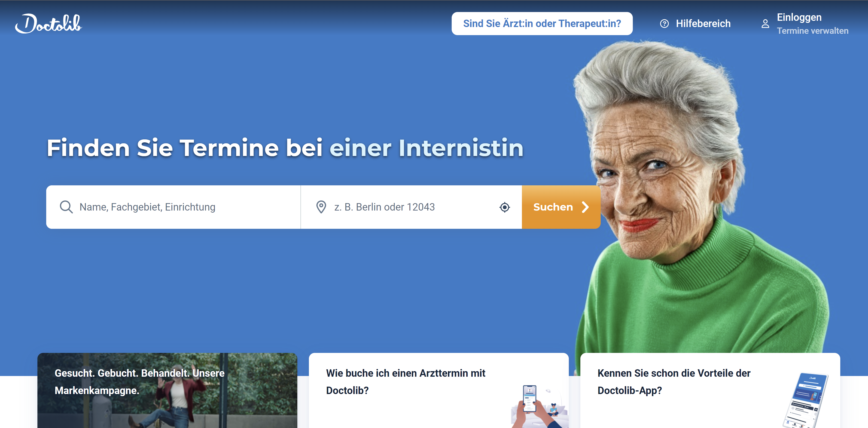Click the chevron arrow in Suchen button
Image resolution: width=868 pixels, height=428 pixels.
pos(585,207)
